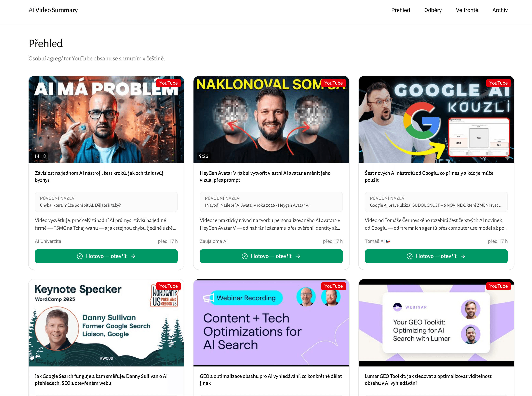The image size is (532, 396).
Task: Click the YouTube badge on Keynote Speaker thumbnail
Action: coord(168,286)
